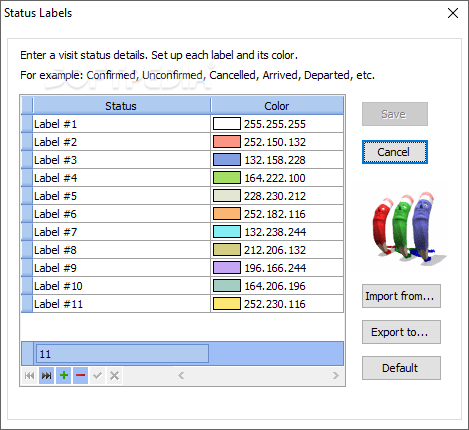Viewport: 469px width, 430px height.
Task: Jump to last record navigator icon
Action: [46, 376]
